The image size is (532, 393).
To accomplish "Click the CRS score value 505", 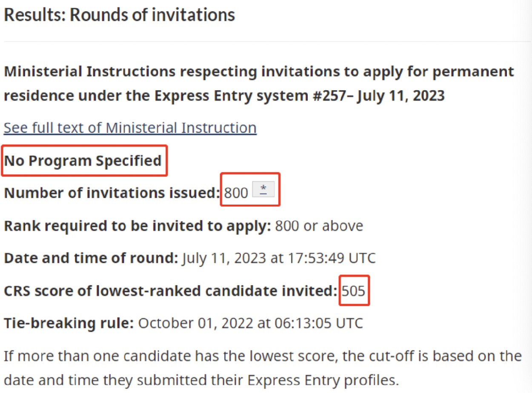I will coord(354,291).
